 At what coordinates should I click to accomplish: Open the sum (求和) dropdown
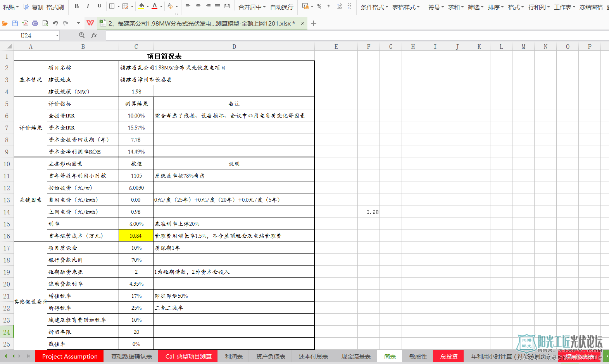pos(455,7)
